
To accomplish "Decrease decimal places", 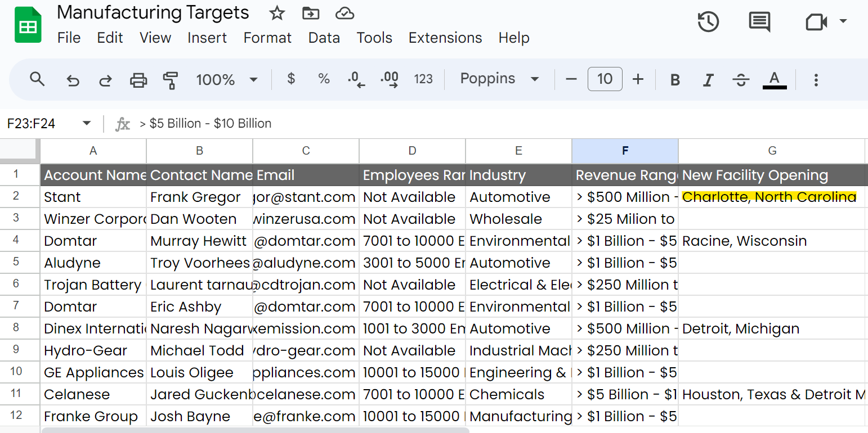I will [356, 79].
